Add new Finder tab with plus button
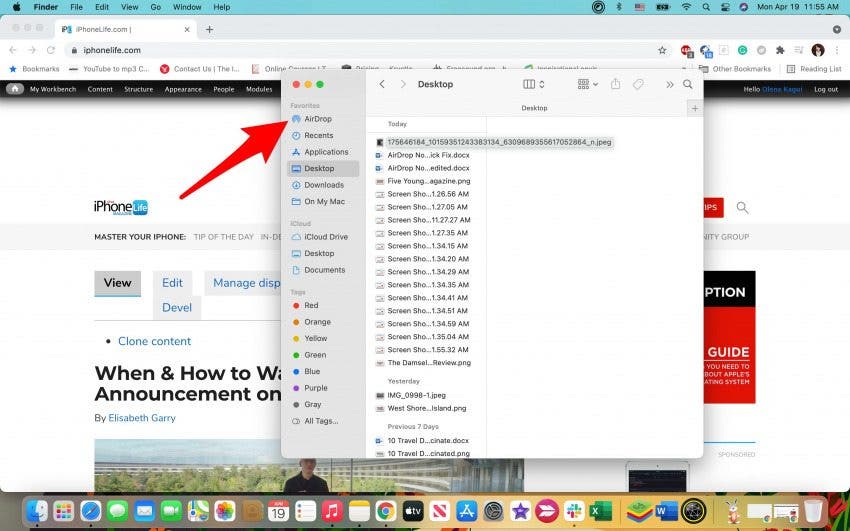The width and height of the screenshot is (850, 531). tap(695, 108)
